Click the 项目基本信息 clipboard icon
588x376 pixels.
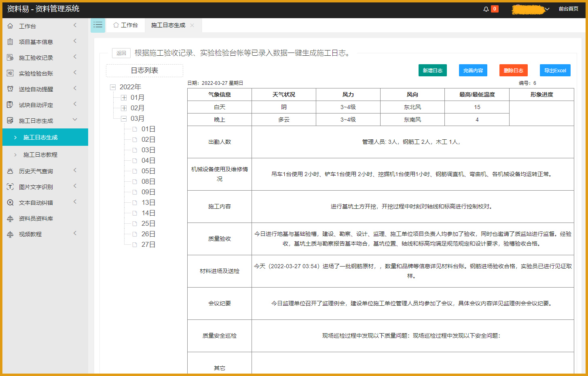tap(10, 42)
